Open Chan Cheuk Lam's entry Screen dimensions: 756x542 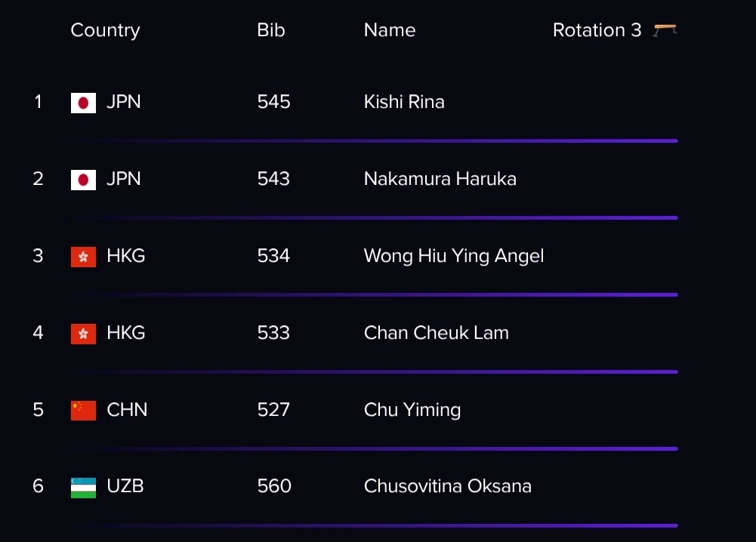[437, 332]
